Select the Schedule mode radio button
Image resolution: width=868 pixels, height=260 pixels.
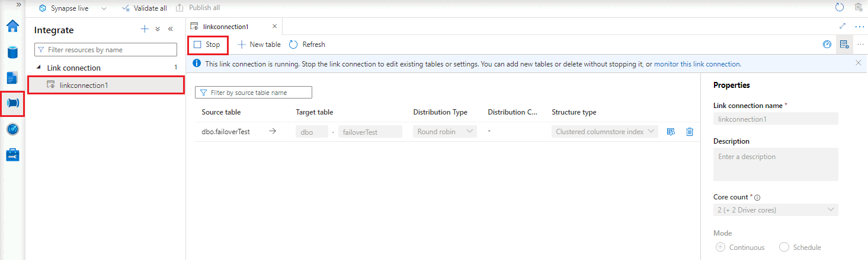tap(784, 248)
